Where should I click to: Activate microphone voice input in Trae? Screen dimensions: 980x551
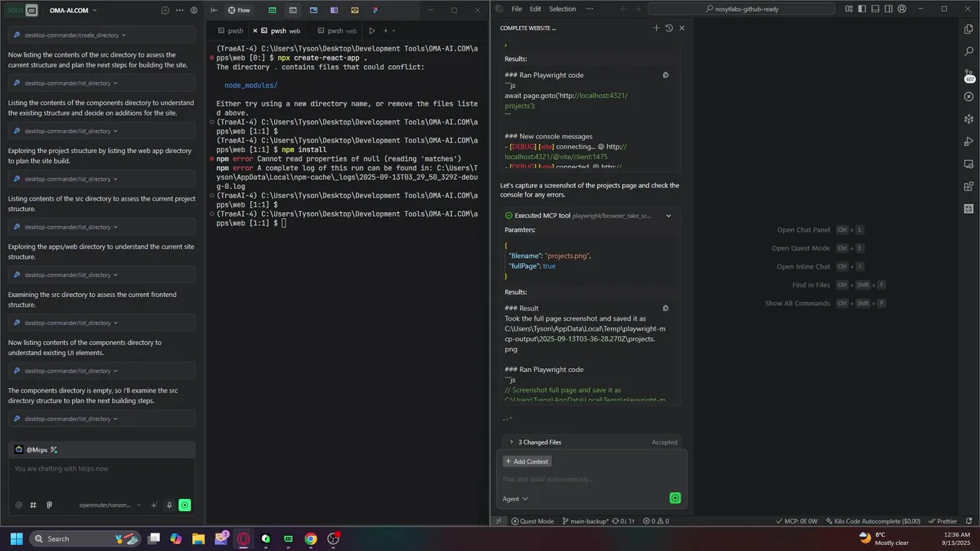tap(169, 505)
